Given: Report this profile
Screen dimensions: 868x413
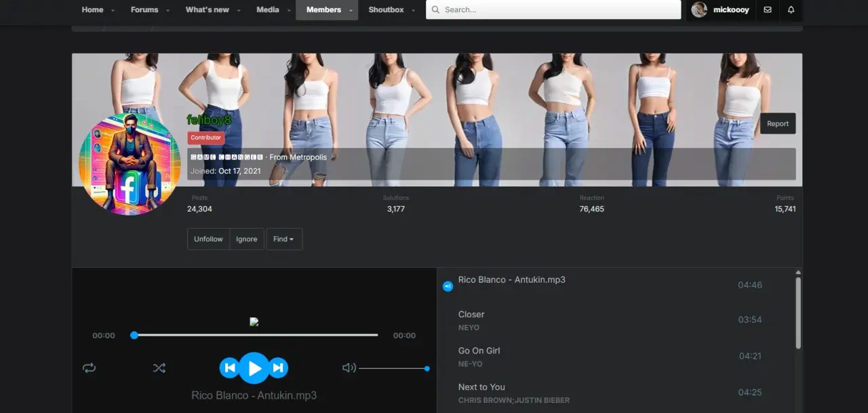Looking at the screenshot, I should tap(778, 123).
